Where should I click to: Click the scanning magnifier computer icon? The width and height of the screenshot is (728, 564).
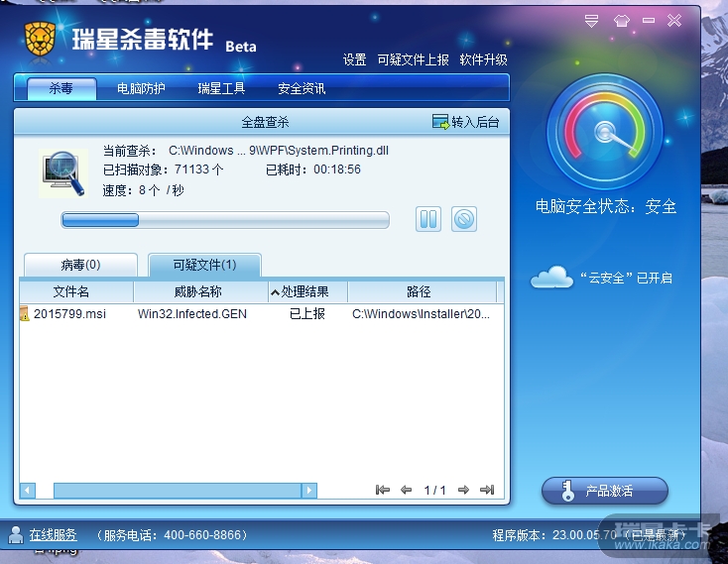(x=63, y=173)
